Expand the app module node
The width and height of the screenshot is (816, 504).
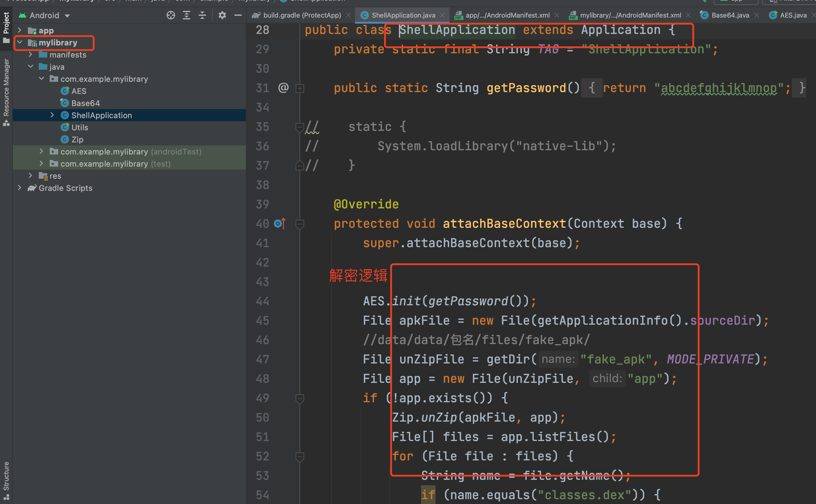pyautogui.click(x=19, y=30)
